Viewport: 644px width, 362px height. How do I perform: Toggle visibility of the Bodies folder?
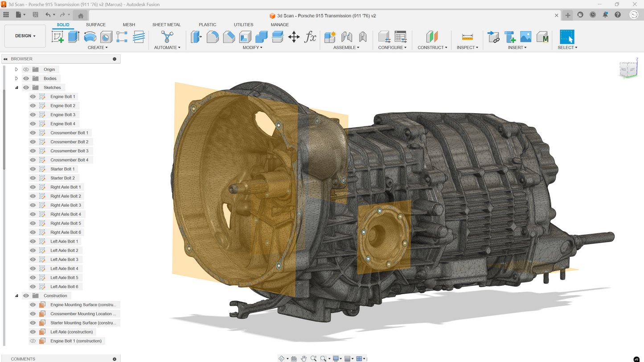(x=26, y=78)
